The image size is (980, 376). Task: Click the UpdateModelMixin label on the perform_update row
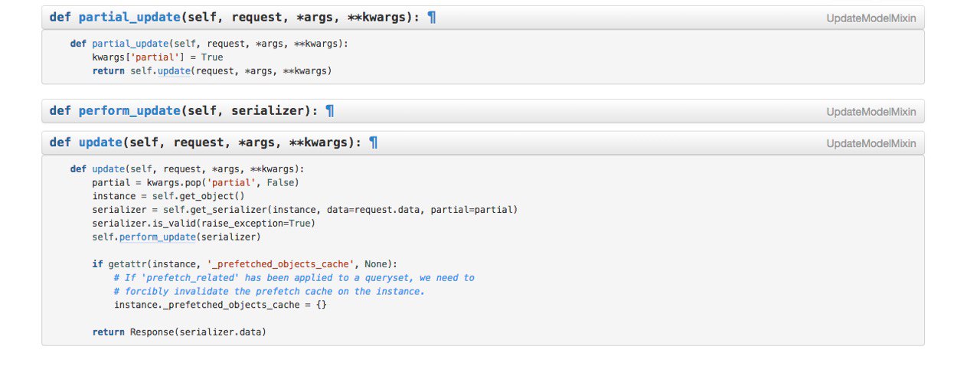pyautogui.click(x=871, y=112)
